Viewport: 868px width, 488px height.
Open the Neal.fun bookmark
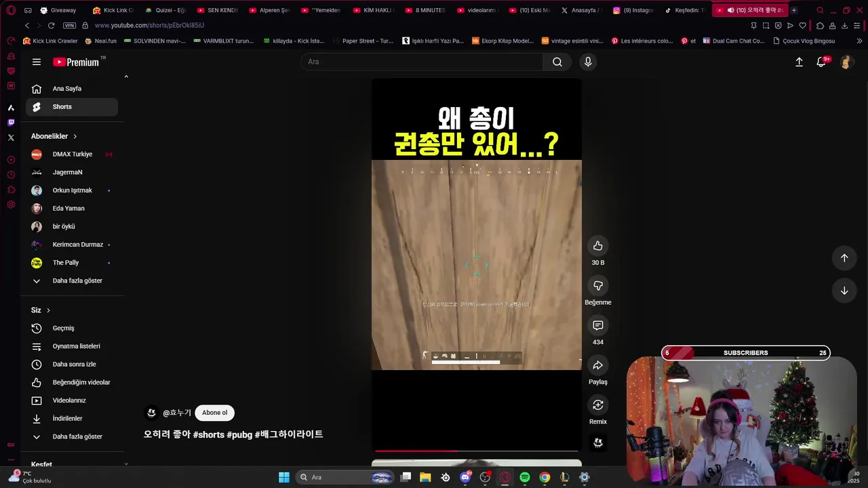pos(100,41)
